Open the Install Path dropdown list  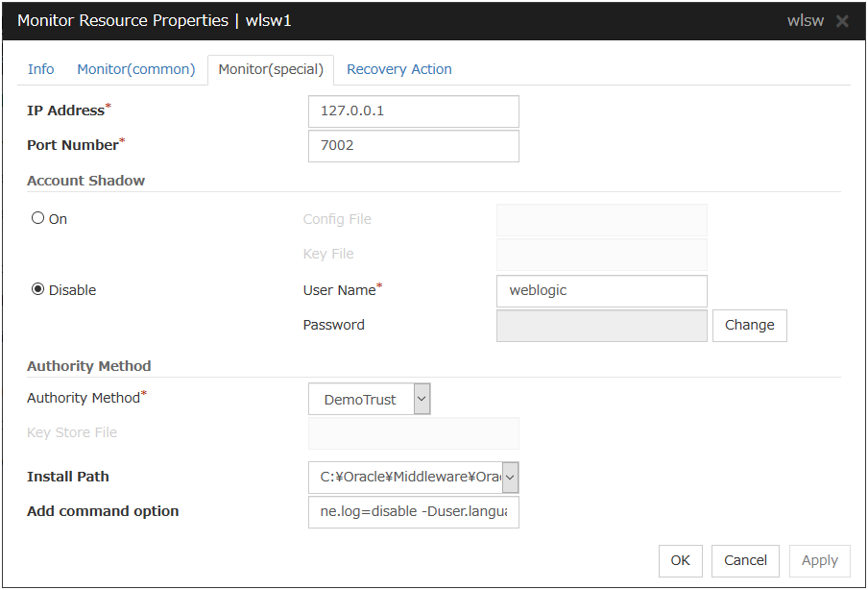click(510, 476)
